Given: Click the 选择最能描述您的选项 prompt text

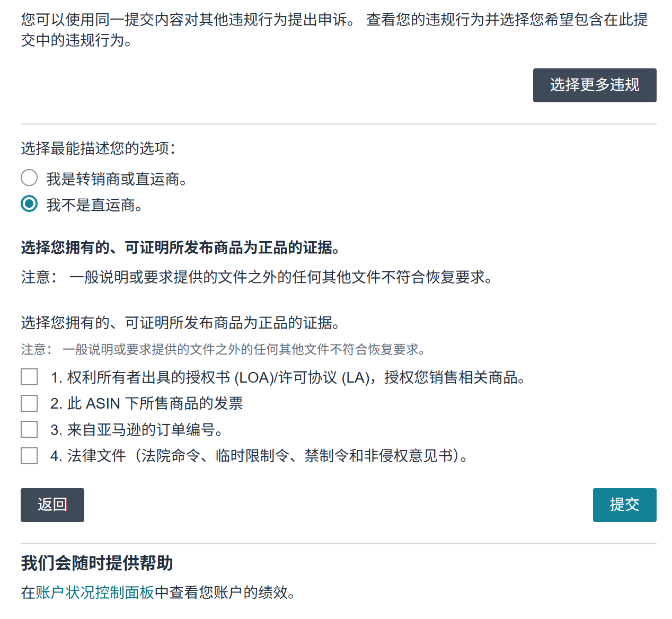Looking at the screenshot, I should (x=98, y=148).
